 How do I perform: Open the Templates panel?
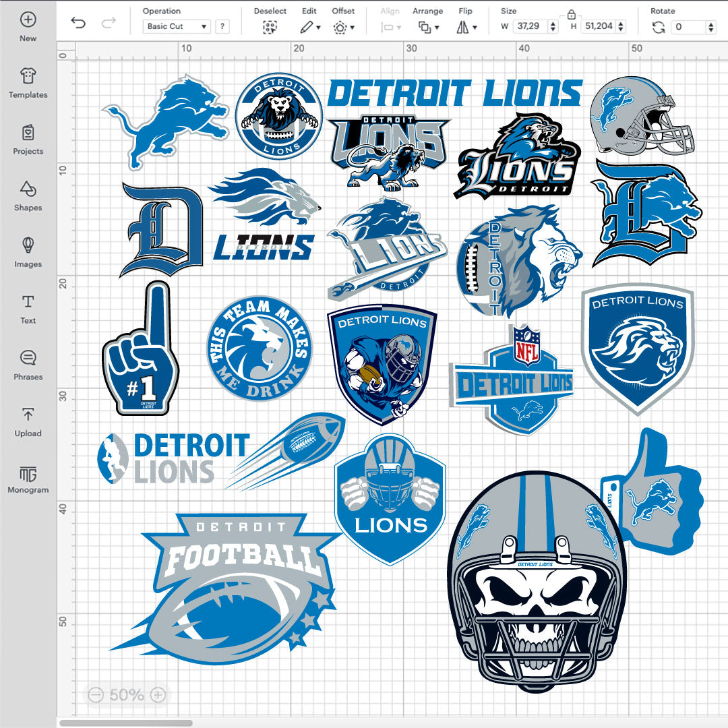coord(28,76)
